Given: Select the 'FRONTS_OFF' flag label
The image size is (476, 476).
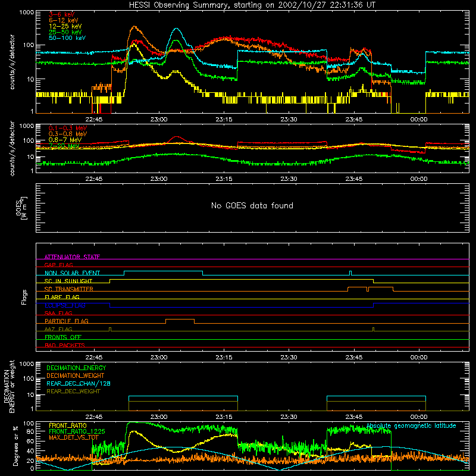Looking at the screenshot, I should [x=63, y=337].
